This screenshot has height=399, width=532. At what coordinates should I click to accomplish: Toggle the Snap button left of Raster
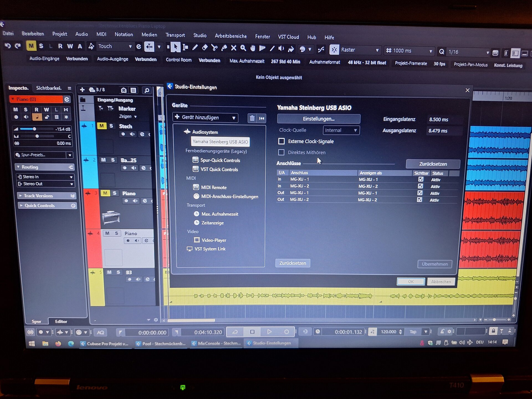pos(334,50)
